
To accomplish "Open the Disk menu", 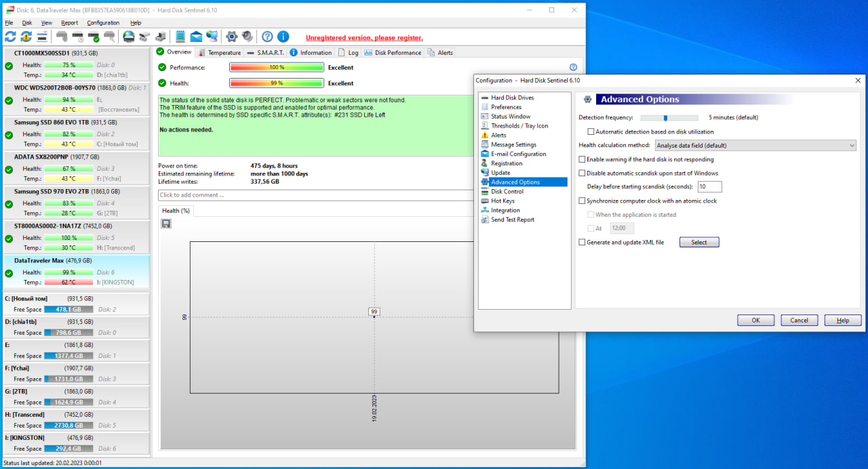I will 27,22.
